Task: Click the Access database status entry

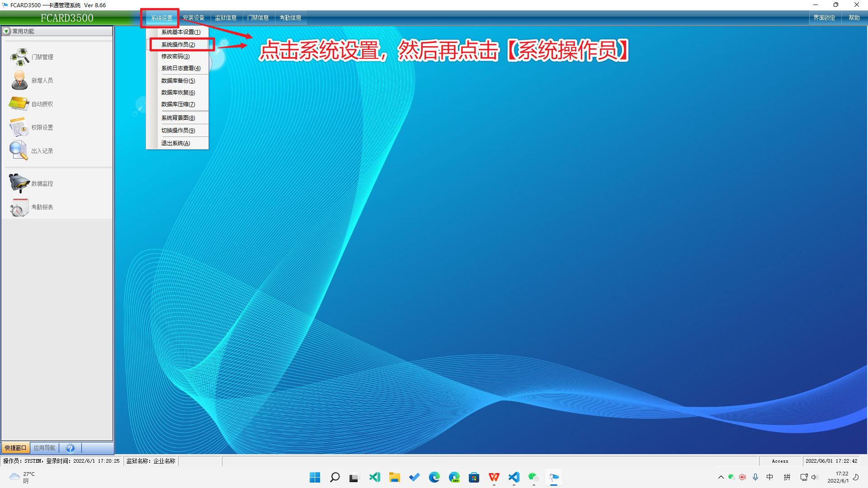Action: click(780, 461)
